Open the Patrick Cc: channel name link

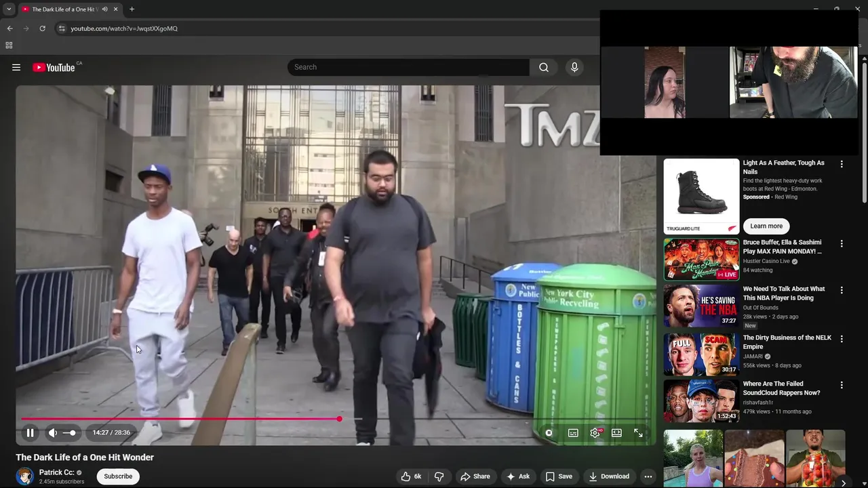[56, 472]
